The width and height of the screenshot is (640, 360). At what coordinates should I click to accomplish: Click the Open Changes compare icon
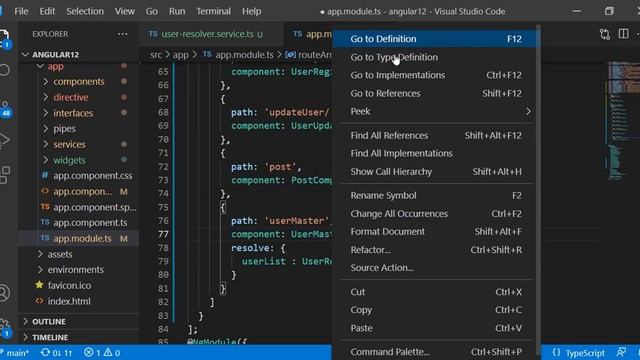click(x=604, y=34)
